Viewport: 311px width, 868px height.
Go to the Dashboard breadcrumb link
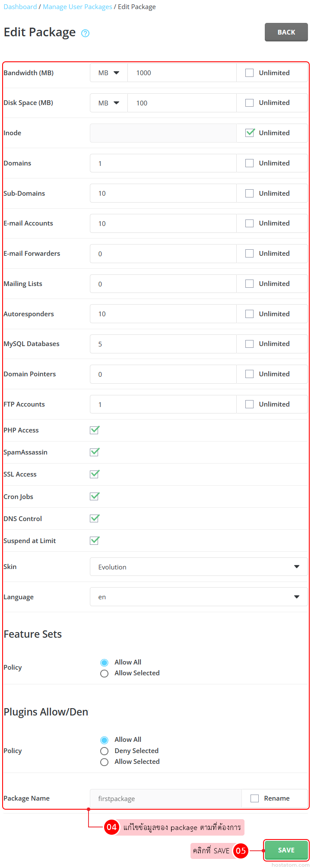point(20,7)
